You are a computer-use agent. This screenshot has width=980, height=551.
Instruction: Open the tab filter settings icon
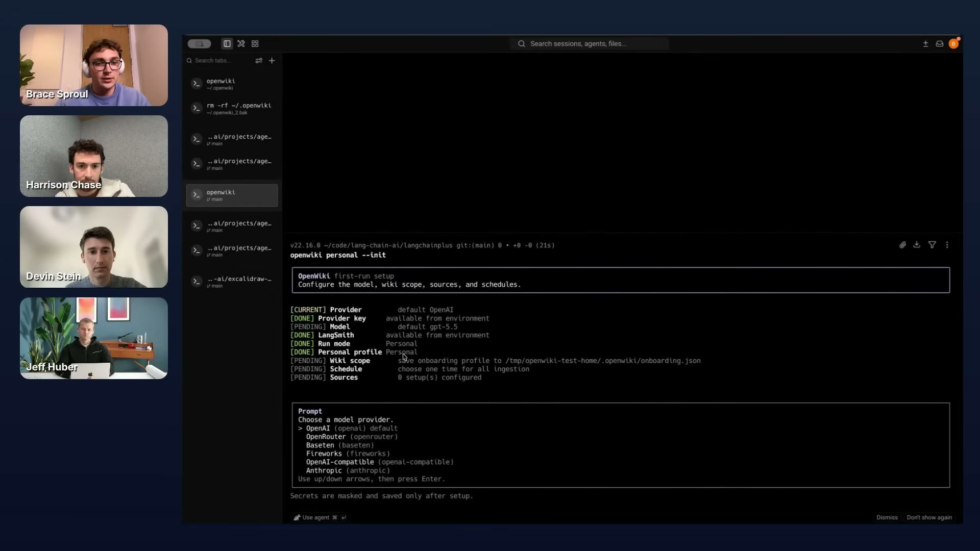point(259,61)
